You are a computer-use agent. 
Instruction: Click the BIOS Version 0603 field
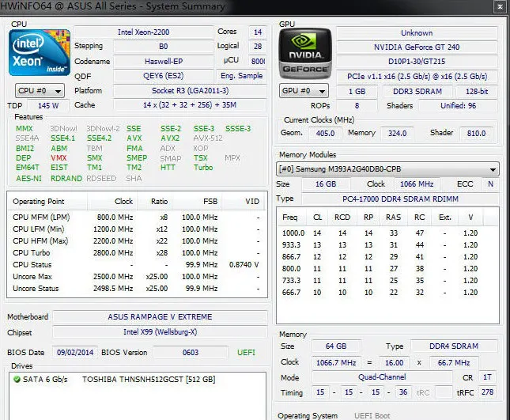coord(191,352)
